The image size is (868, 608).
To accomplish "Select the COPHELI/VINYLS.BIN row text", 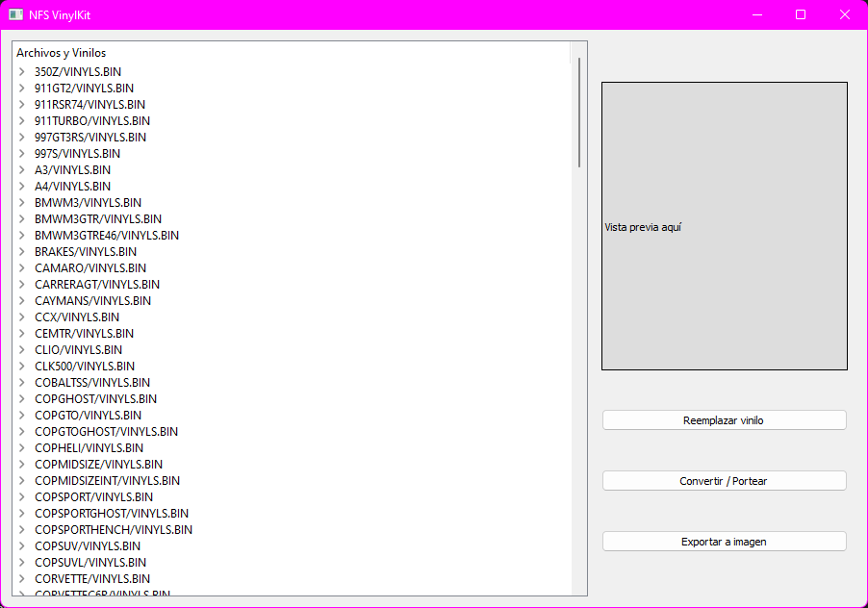I will 89,447.
